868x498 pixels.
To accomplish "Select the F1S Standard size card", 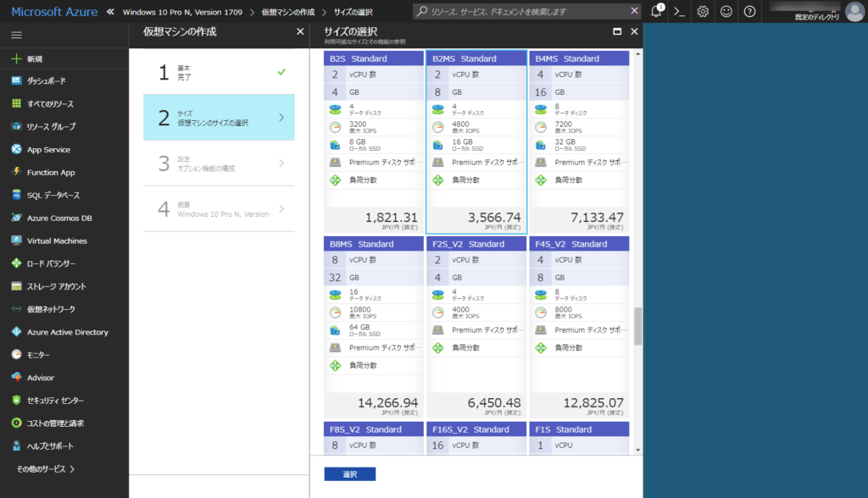I will tap(579, 438).
